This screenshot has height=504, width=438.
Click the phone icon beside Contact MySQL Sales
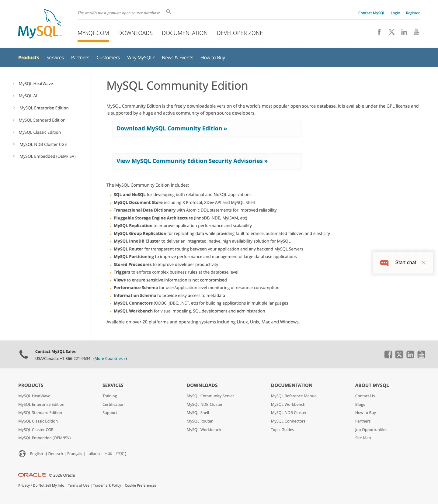pos(24,354)
